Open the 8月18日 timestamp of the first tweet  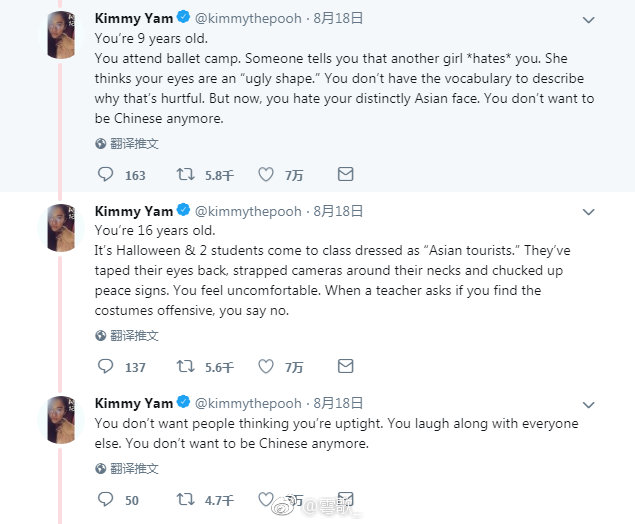coord(338,18)
